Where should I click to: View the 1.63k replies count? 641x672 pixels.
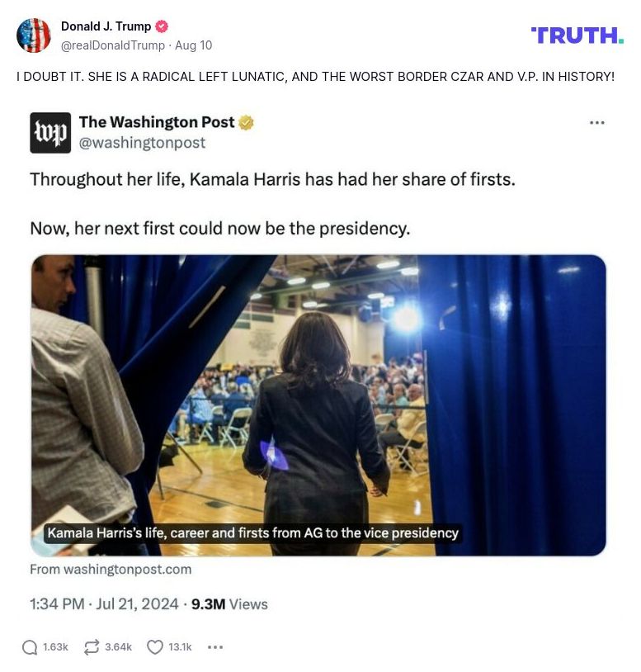(54, 647)
